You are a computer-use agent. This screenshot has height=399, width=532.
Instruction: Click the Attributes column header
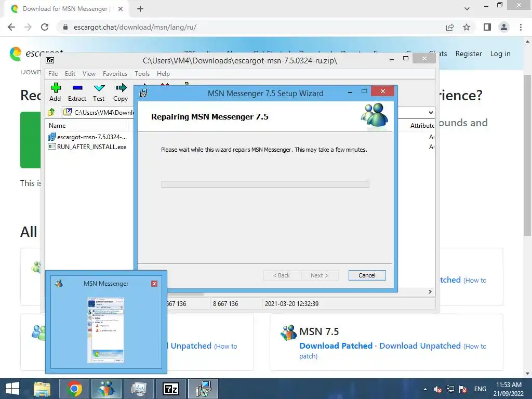point(422,126)
